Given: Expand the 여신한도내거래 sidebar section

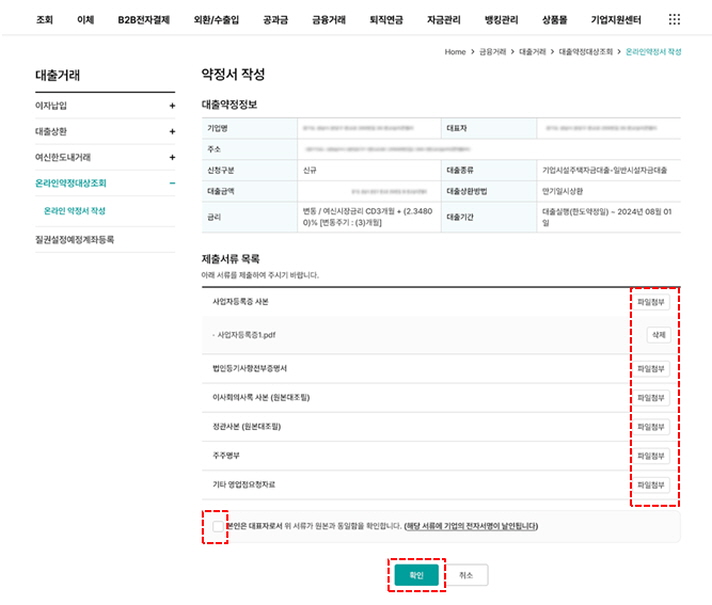Looking at the screenshot, I should 171,157.
